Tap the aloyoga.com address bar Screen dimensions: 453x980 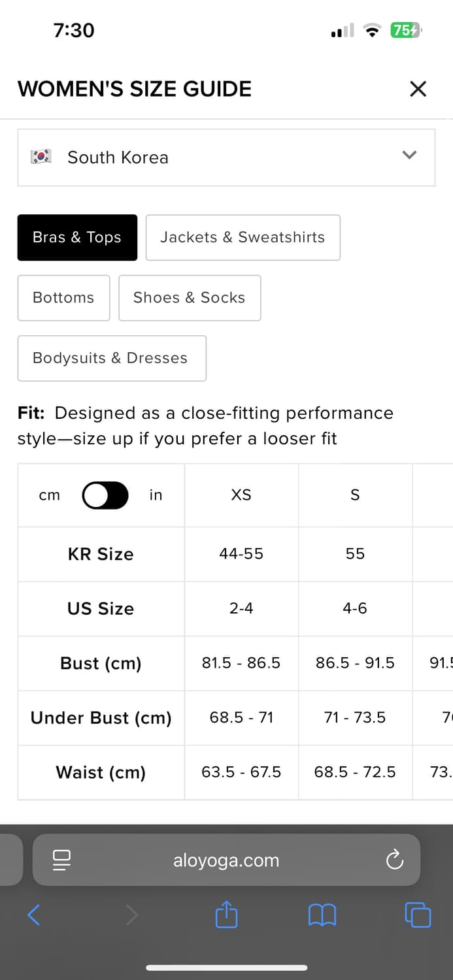coord(226,860)
